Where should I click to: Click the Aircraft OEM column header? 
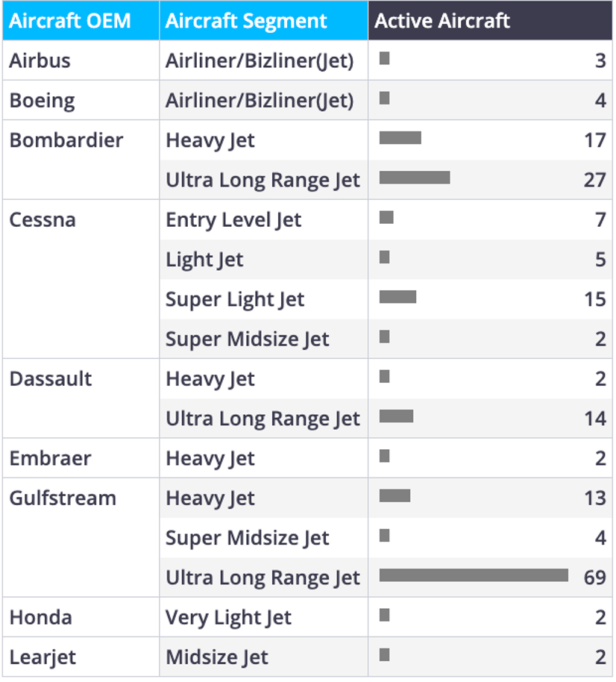tap(81, 20)
